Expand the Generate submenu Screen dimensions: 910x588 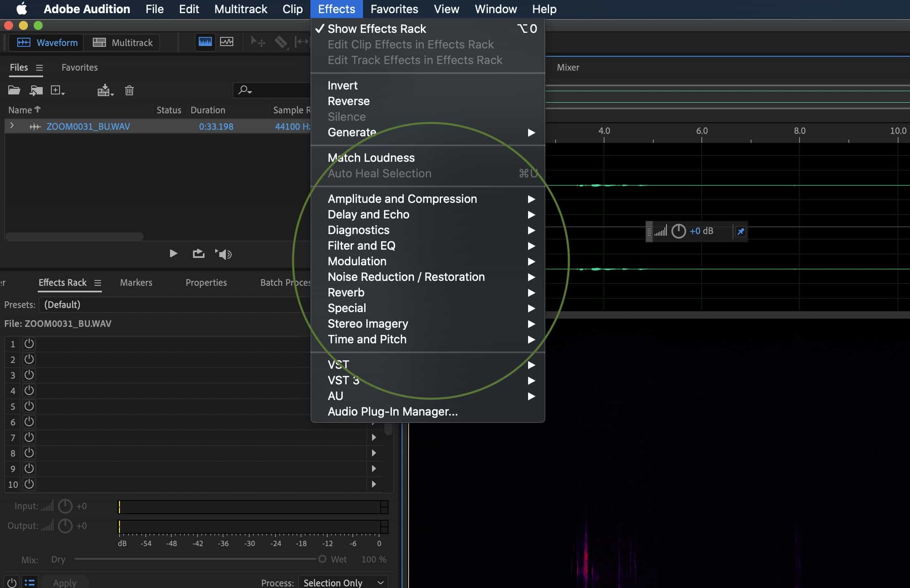pos(427,133)
